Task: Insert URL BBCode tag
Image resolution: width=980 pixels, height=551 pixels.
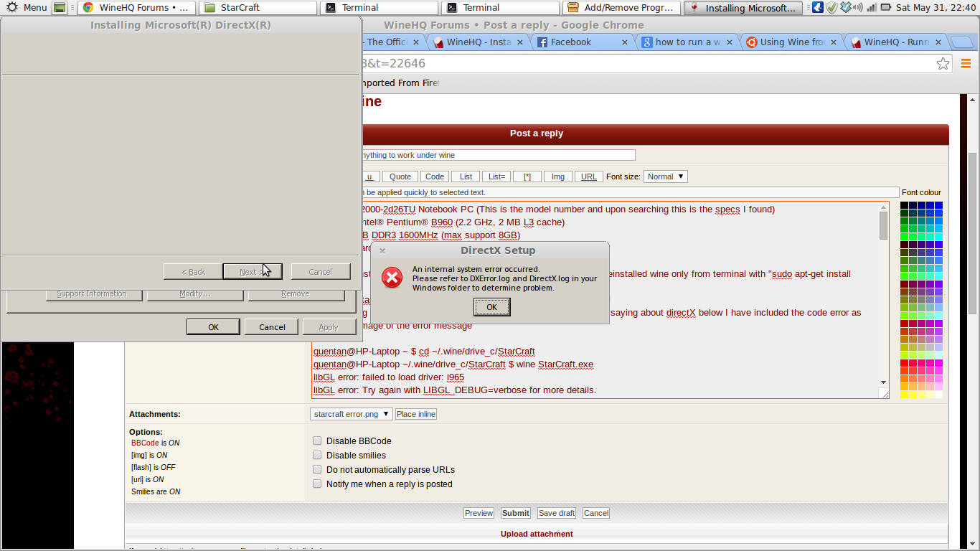Action: click(x=589, y=176)
